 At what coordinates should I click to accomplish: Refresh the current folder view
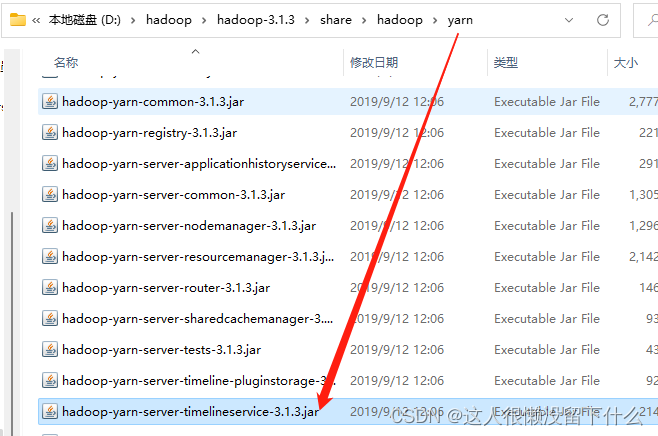(603, 20)
